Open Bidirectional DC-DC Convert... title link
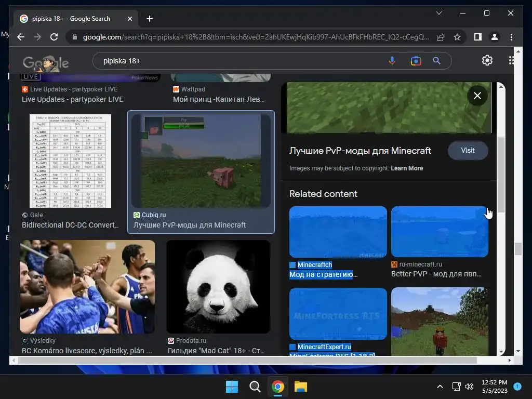The width and height of the screenshot is (532, 399). coord(70,225)
